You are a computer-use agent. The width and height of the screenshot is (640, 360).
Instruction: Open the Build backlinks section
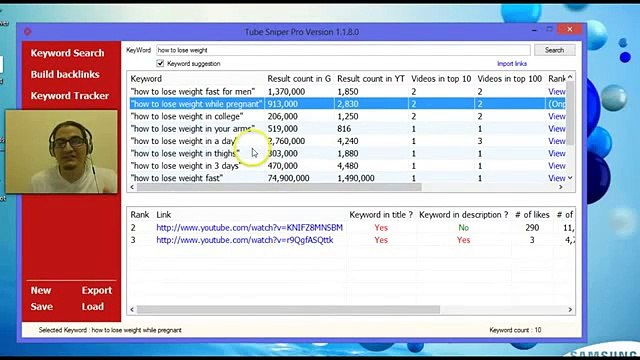point(65,74)
